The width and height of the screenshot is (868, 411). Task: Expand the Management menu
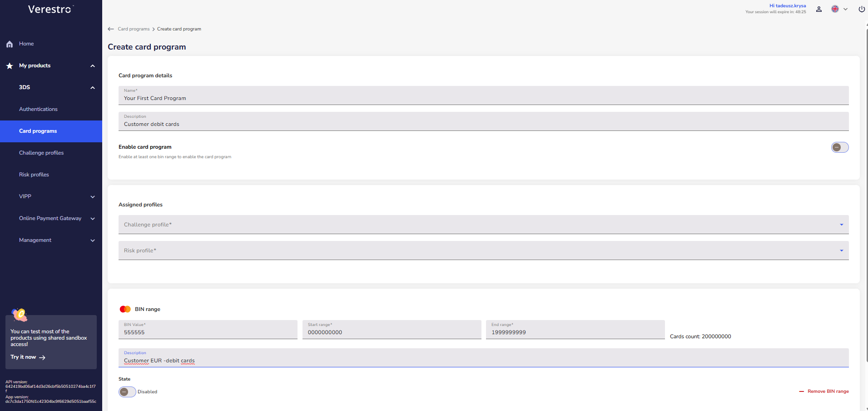[x=93, y=241]
